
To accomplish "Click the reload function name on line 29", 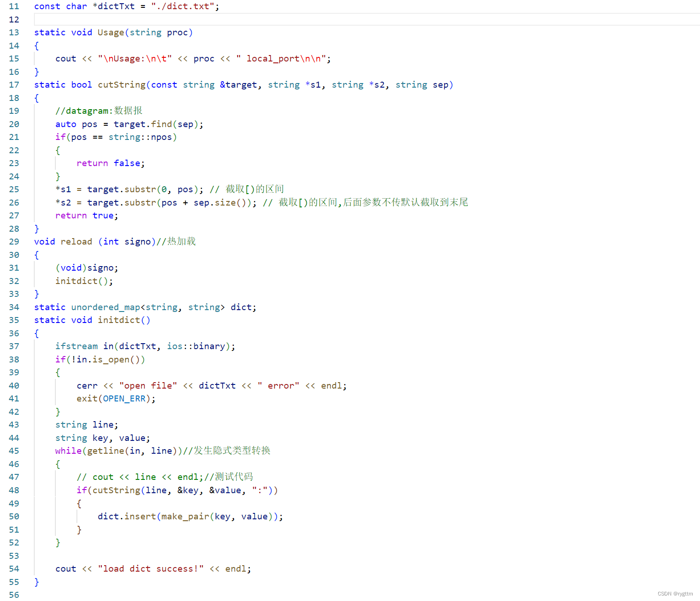I will click(76, 242).
